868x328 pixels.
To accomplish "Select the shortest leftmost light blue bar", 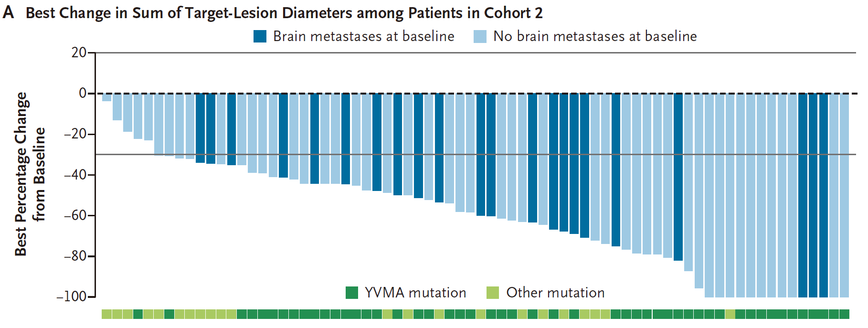I will pos(106,97).
